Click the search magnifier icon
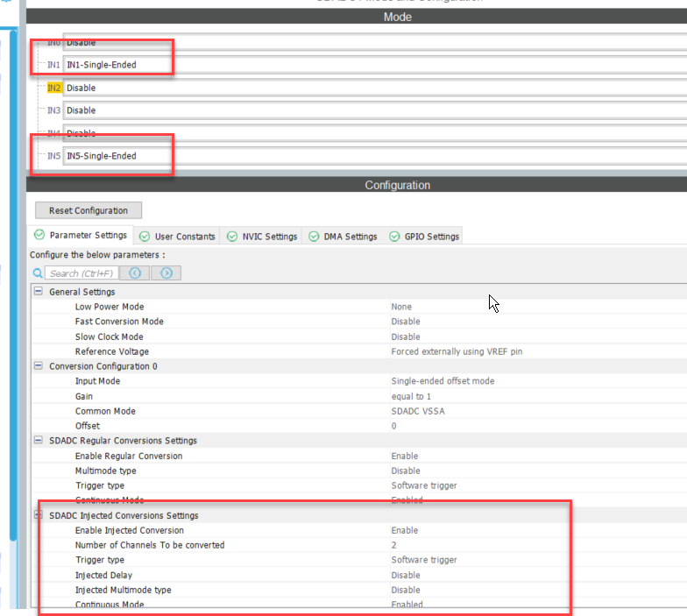 point(39,273)
